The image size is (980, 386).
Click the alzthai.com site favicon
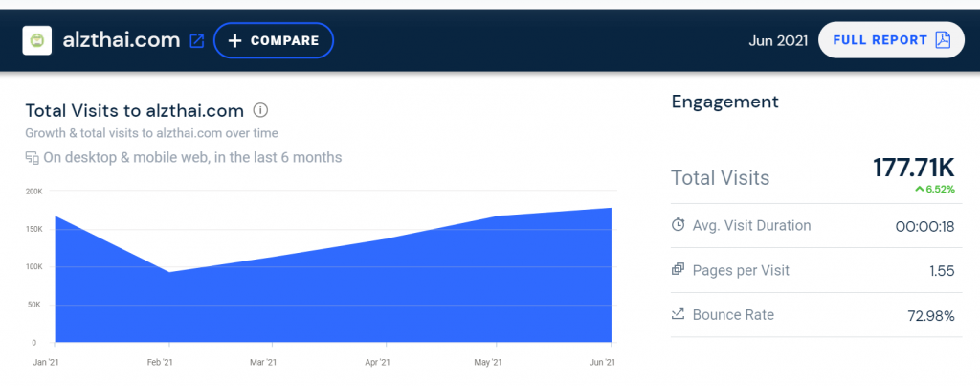(x=37, y=40)
